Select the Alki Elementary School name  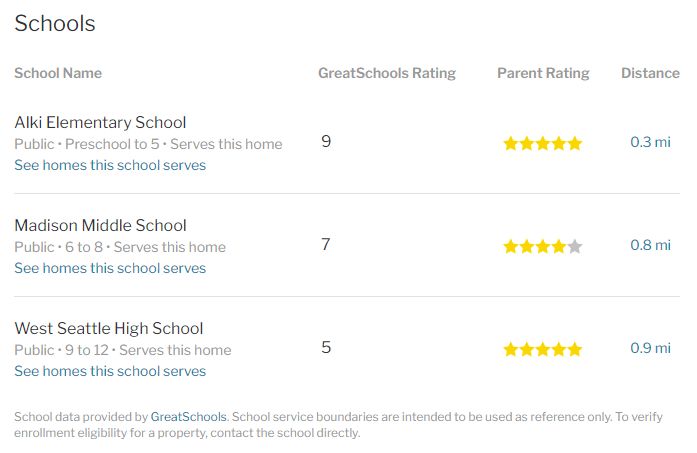coord(100,122)
